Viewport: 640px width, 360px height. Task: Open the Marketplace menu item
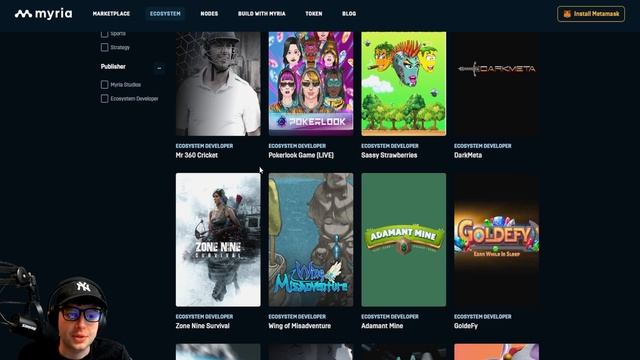pos(111,13)
